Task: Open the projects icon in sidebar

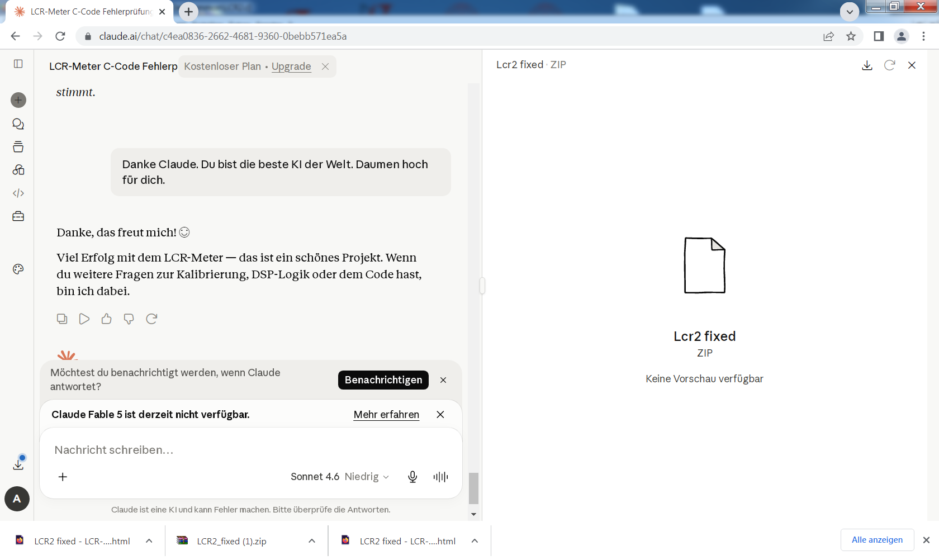Action: (18, 147)
